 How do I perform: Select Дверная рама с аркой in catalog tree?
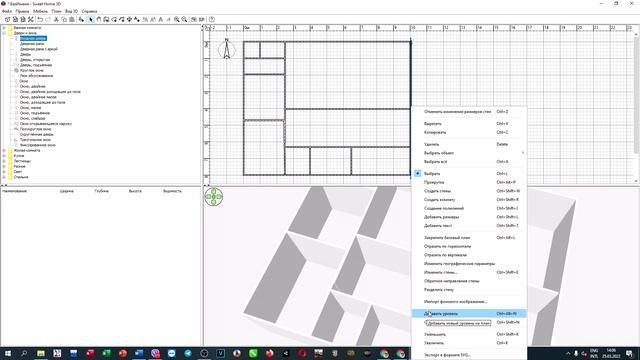pyautogui.click(x=39, y=49)
